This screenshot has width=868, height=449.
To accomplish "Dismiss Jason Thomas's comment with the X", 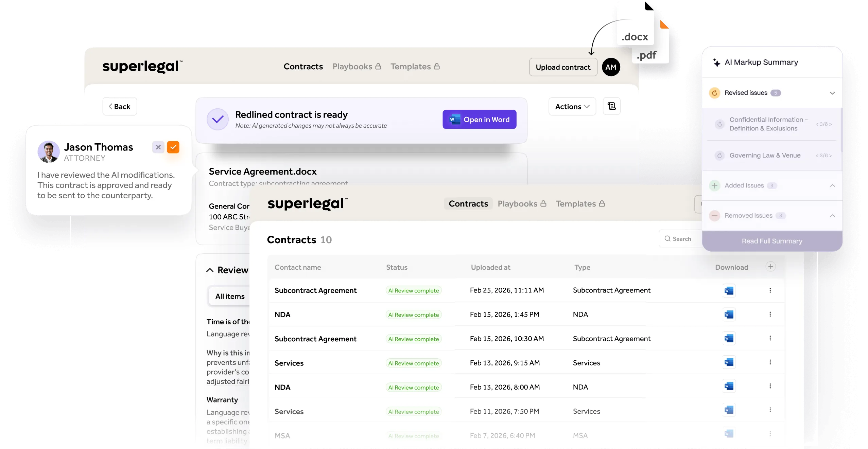I will click(158, 147).
